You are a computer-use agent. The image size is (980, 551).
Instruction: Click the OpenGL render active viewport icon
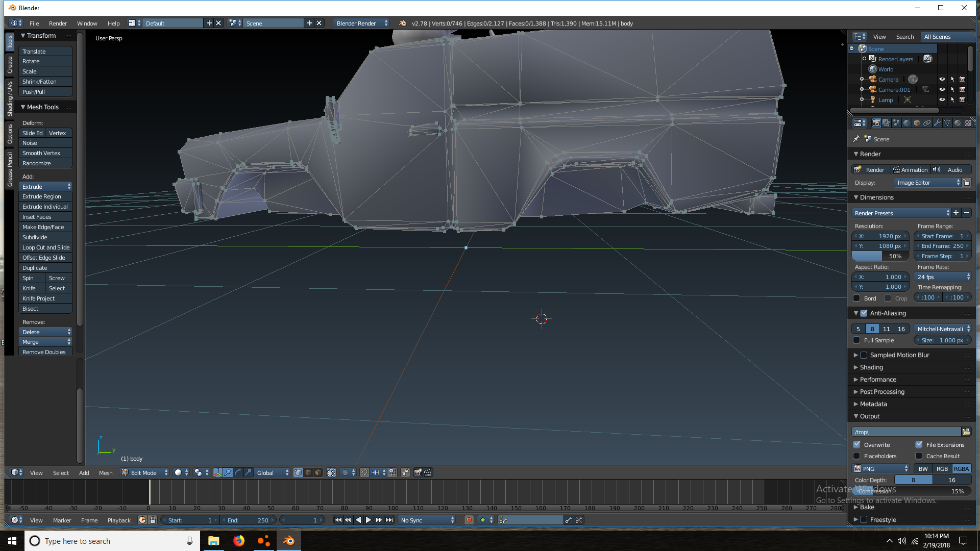418,472
